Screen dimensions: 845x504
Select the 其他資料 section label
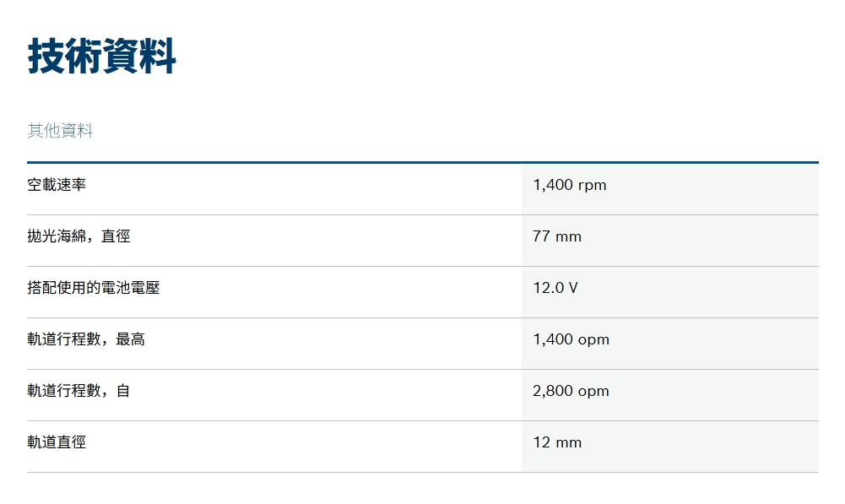pos(60,131)
